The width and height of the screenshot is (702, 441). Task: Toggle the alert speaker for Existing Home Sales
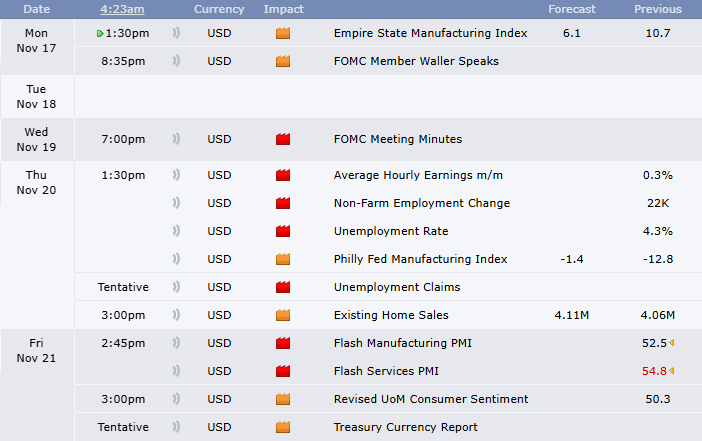coord(177,315)
